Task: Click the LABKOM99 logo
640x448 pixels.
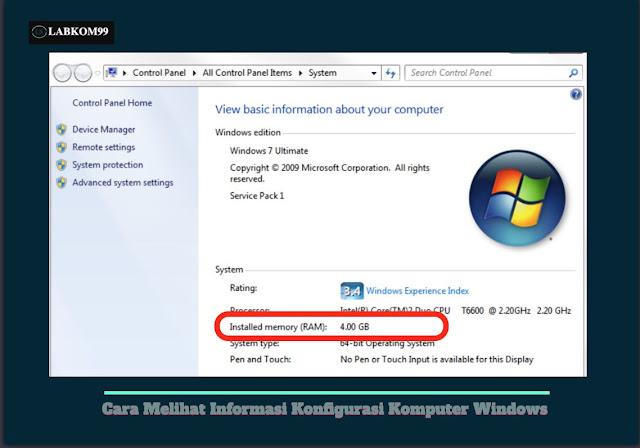Action: [x=71, y=32]
